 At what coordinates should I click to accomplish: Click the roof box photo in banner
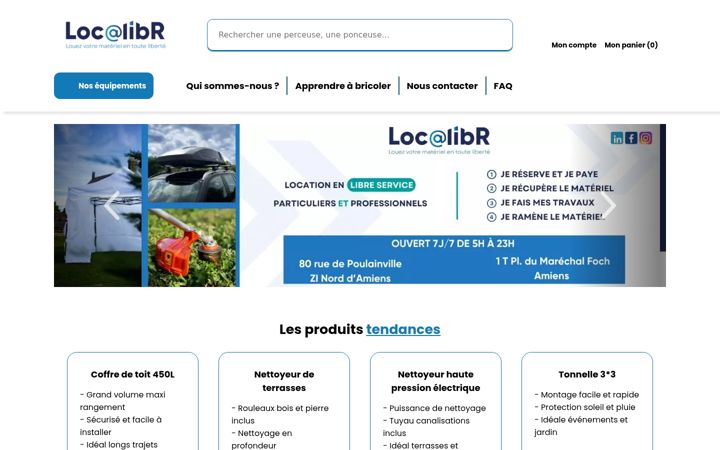(191, 163)
